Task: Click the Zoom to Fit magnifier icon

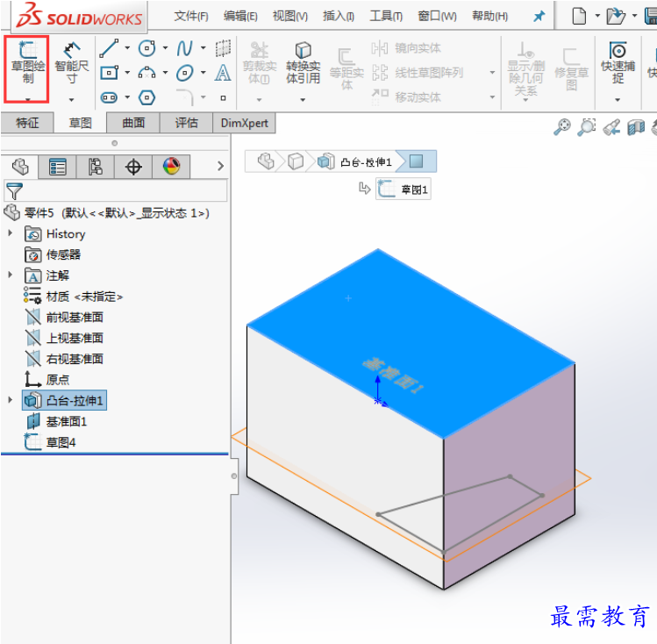Action: point(562,127)
